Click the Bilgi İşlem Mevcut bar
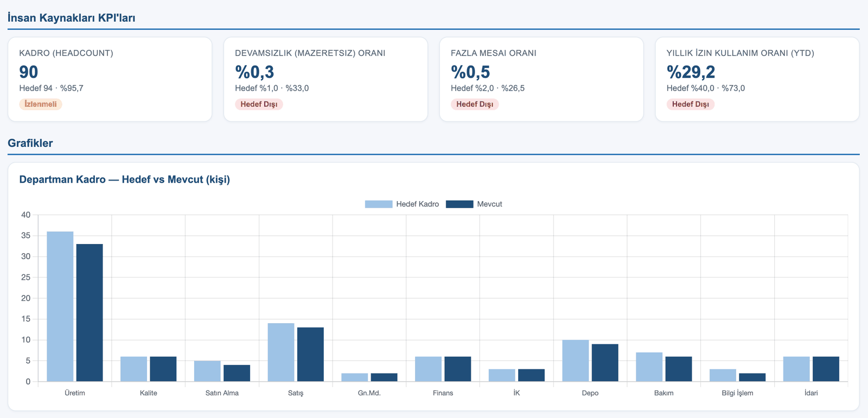Screen dimensions: 868x418 click(752, 377)
